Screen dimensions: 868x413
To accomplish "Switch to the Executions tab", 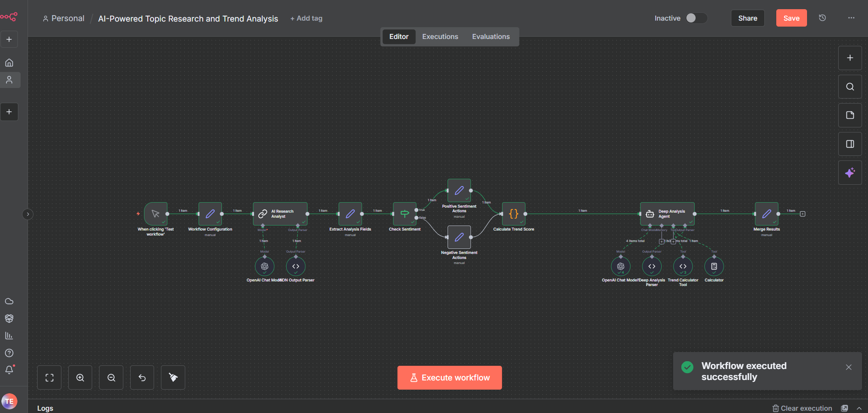I will click(440, 36).
